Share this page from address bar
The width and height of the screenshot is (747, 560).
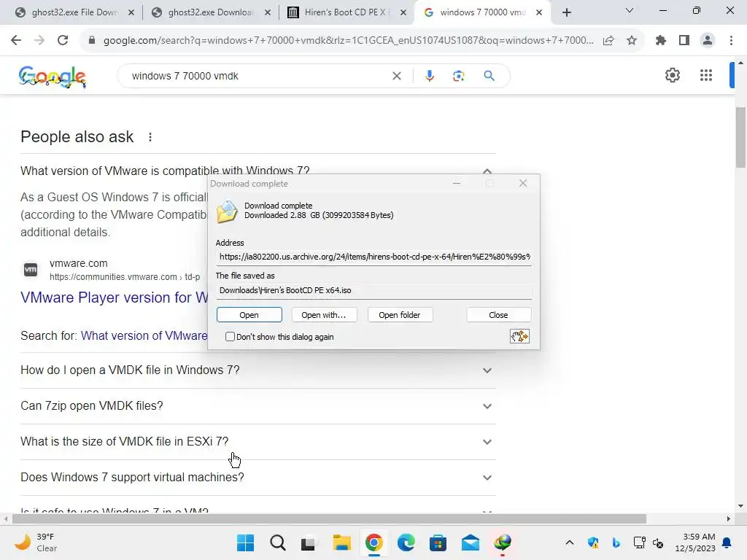pos(608,41)
